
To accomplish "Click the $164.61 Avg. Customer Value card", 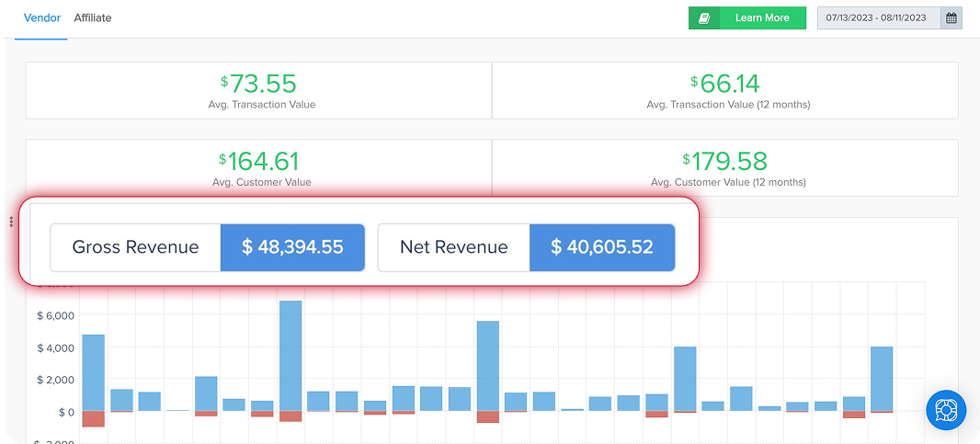I will click(x=258, y=166).
